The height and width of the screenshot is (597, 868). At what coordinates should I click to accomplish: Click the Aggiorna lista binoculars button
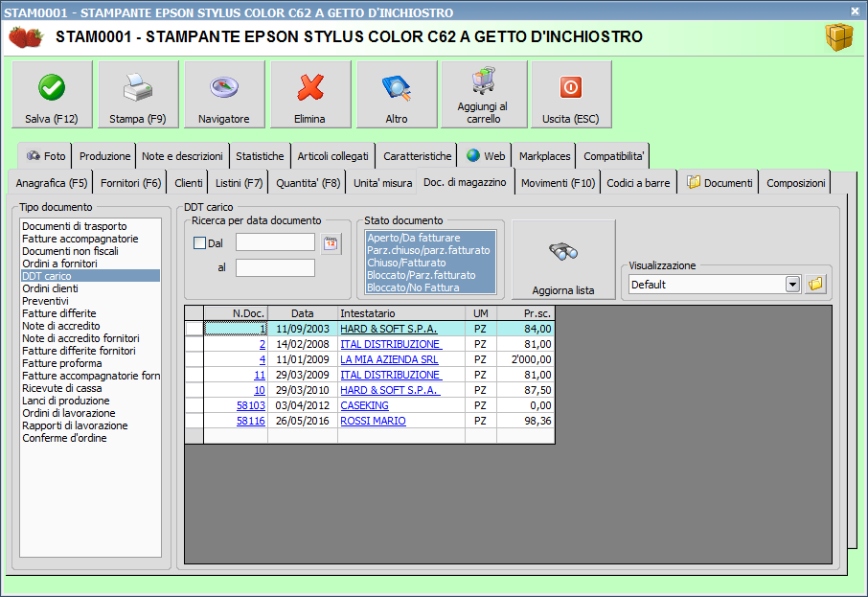click(x=563, y=260)
